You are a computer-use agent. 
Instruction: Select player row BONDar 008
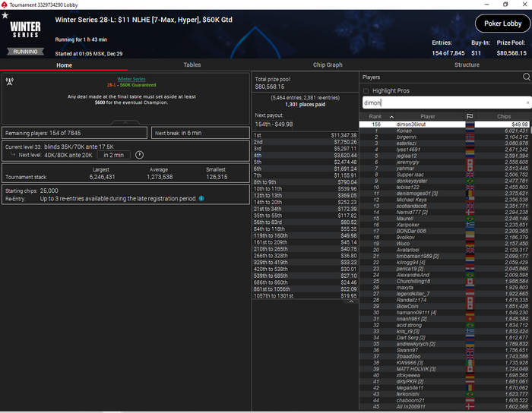click(444, 231)
